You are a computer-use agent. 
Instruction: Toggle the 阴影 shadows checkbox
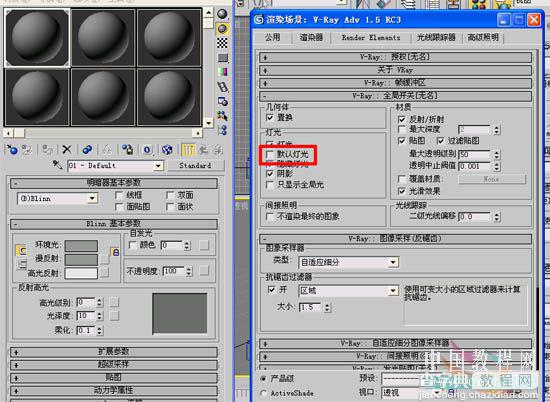coord(270,174)
